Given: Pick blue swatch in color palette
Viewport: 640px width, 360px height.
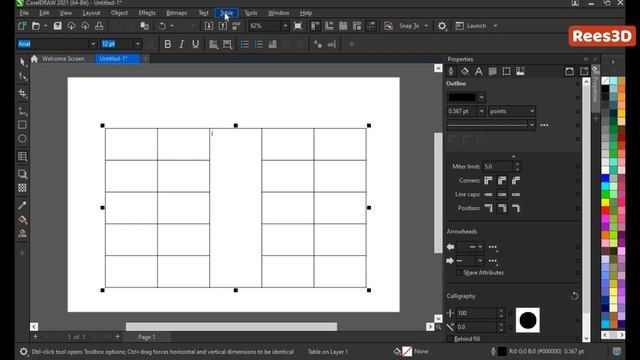Looking at the screenshot, I should [605, 178].
